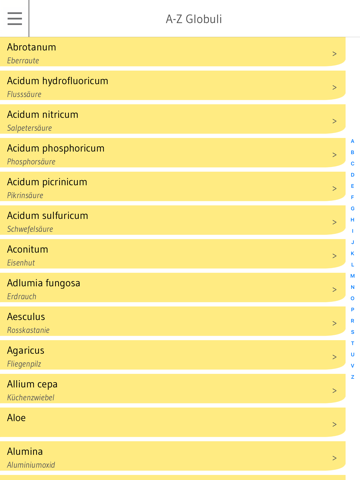The image size is (360, 480).
Task: Open the Abrotanum entry
Action: coord(173,52)
